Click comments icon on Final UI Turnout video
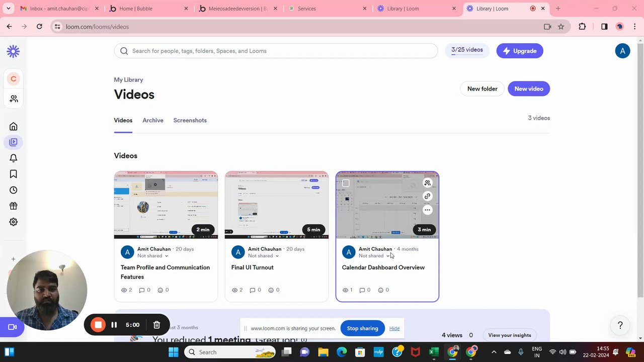 coord(253,290)
